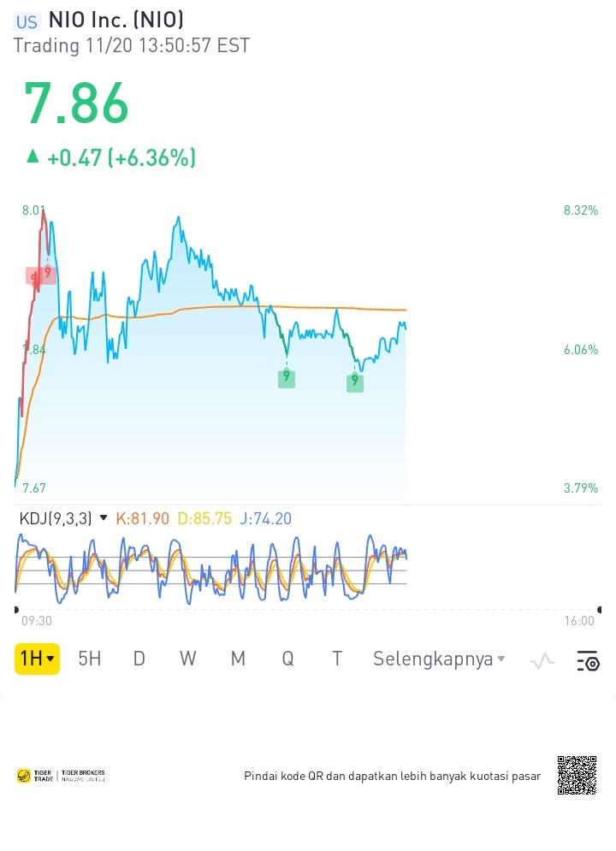Click the 7.86 current price

pyautogui.click(x=76, y=103)
